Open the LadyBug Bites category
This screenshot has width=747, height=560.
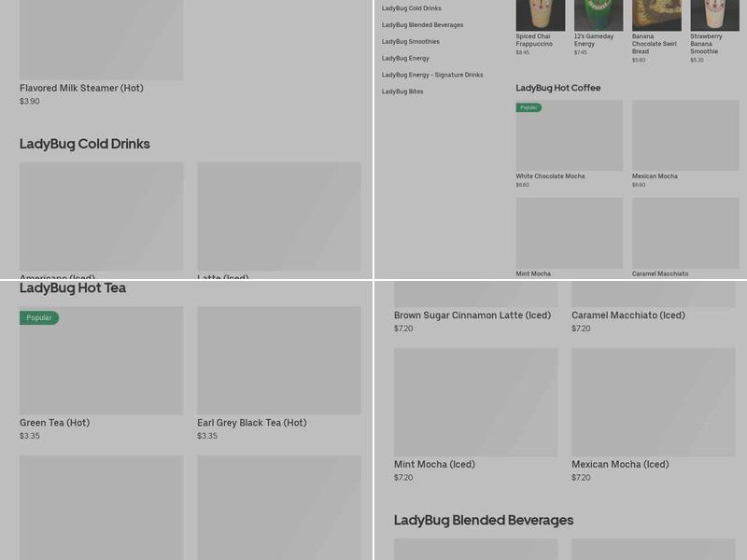(x=402, y=91)
